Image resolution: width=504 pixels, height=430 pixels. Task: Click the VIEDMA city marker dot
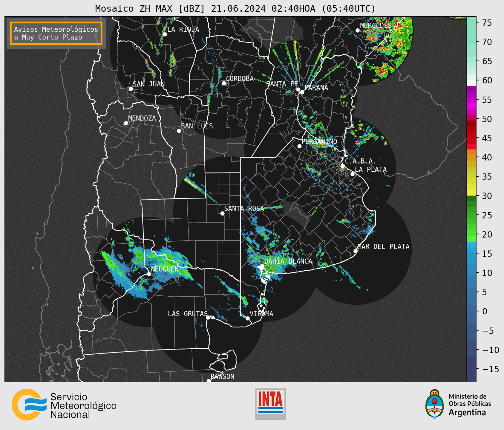tap(248, 318)
